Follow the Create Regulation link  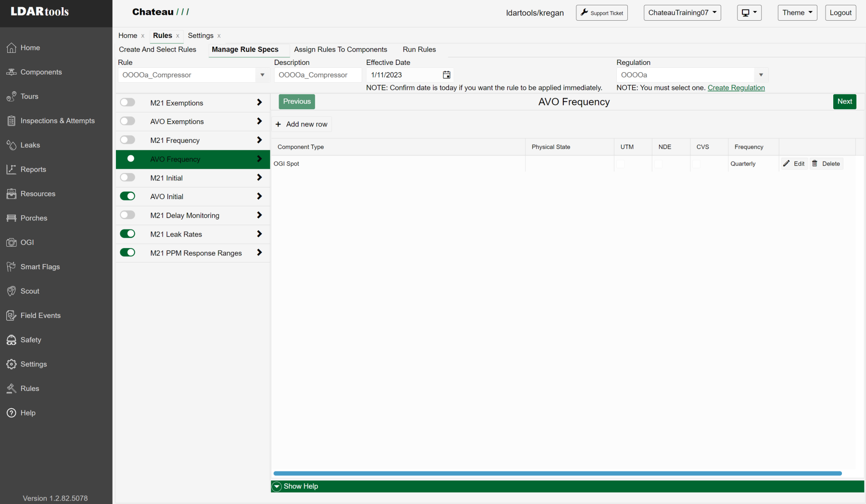(736, 88)
